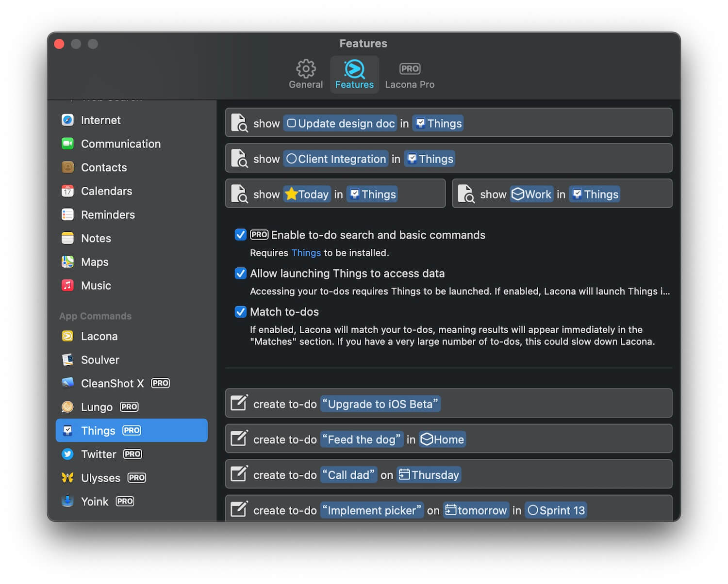
Task: Click the Sprint 13 project token
Action: 556,510
